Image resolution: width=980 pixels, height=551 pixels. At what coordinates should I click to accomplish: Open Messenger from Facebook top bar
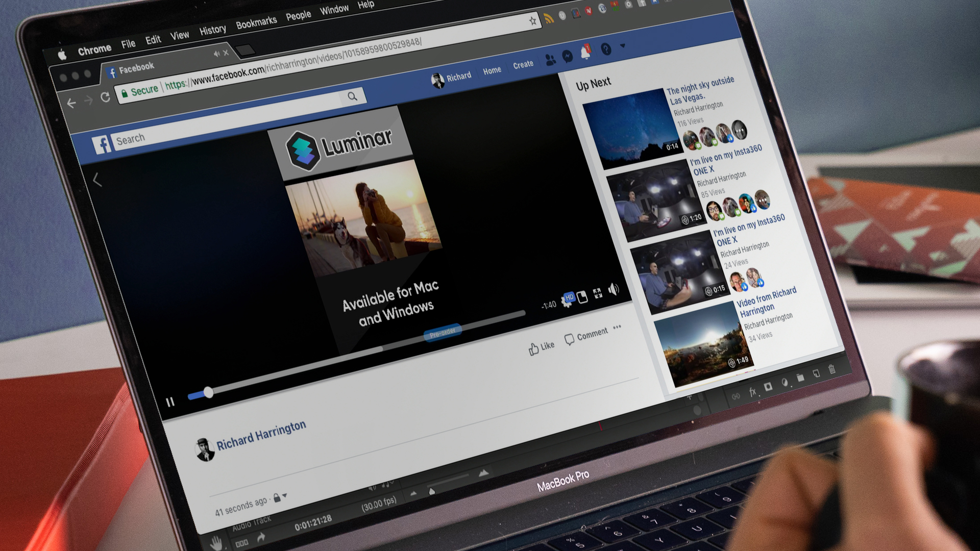568,56
